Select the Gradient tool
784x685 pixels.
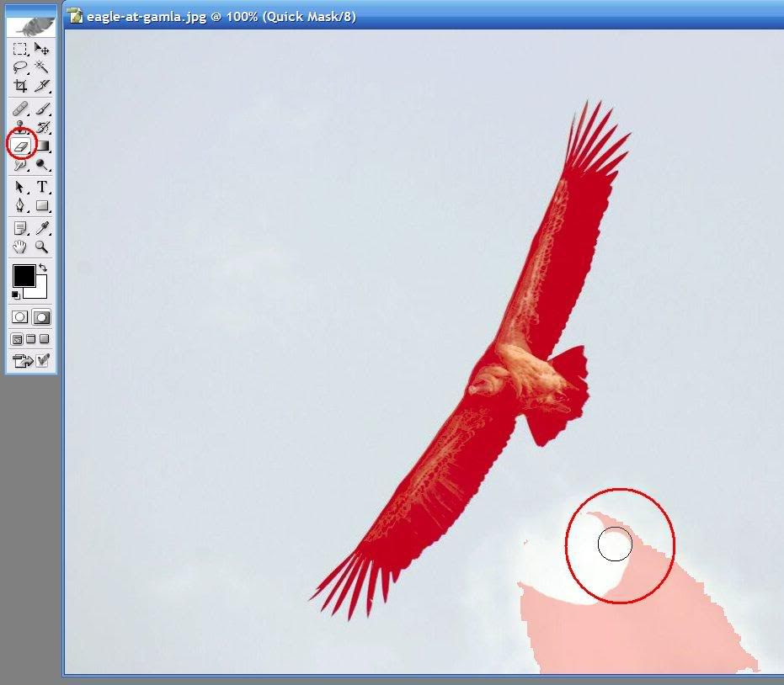[x=42, y=146]
